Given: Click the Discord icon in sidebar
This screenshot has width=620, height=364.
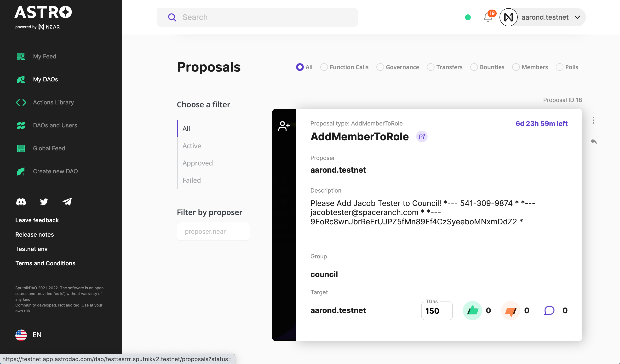Looking at the screenshot, I should tap(21, 202).
